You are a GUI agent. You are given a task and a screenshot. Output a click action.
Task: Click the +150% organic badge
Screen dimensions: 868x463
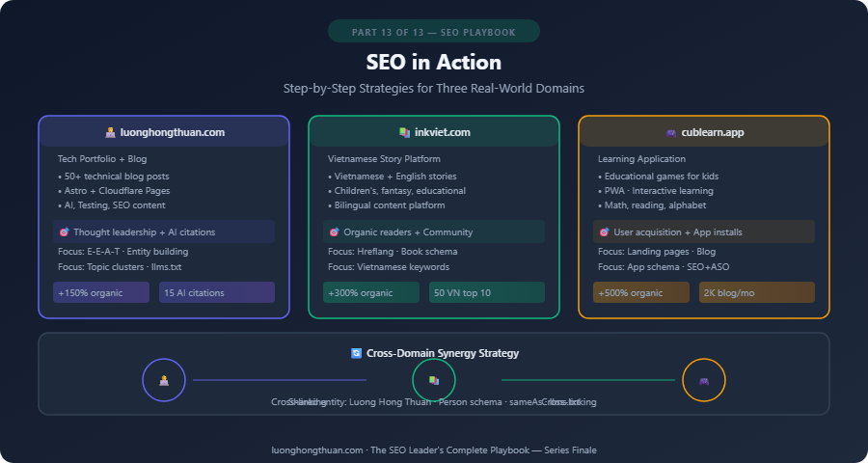point(101,292)
